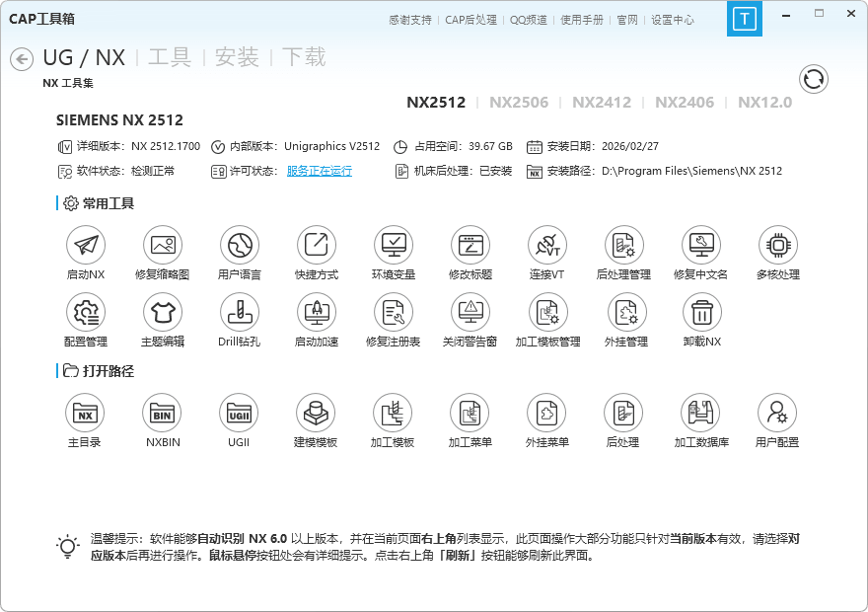
Task: Click the NX 2512.1700 version text
Action: [x=166, y=146]
